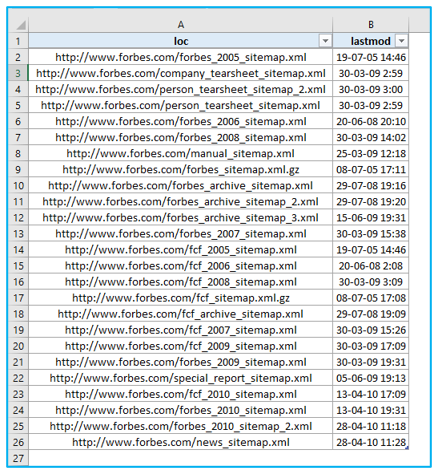The width and height of the screenshot is (440, 476).
Task: Click the select-all corner triangle
Action: (21, 25)
